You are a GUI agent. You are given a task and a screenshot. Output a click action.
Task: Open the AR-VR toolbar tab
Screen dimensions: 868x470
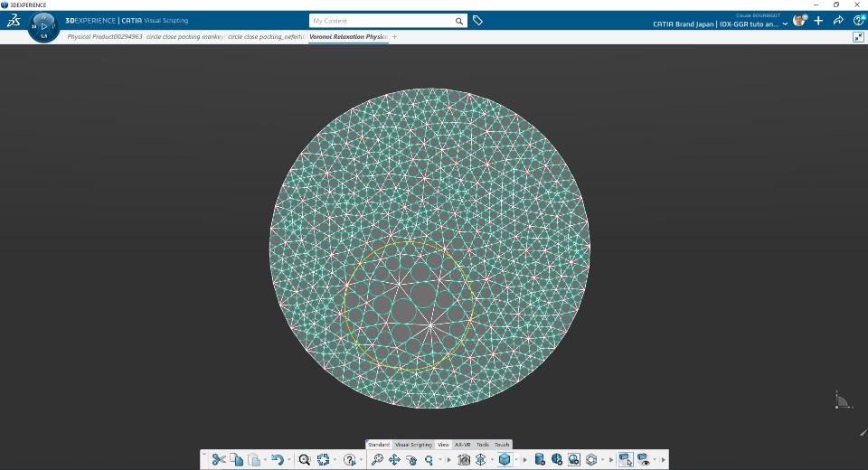pyautogui.click(x=462, y=445)
